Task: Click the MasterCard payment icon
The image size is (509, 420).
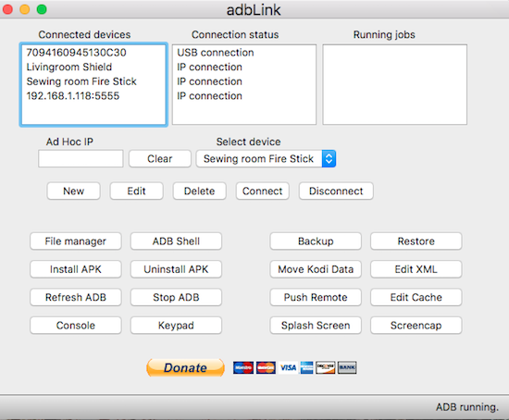Action: tap(266, 368)
